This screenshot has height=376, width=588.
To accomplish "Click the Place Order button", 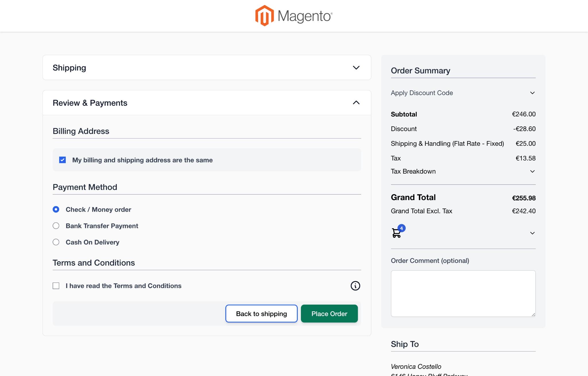I will [x=329, y=314].
